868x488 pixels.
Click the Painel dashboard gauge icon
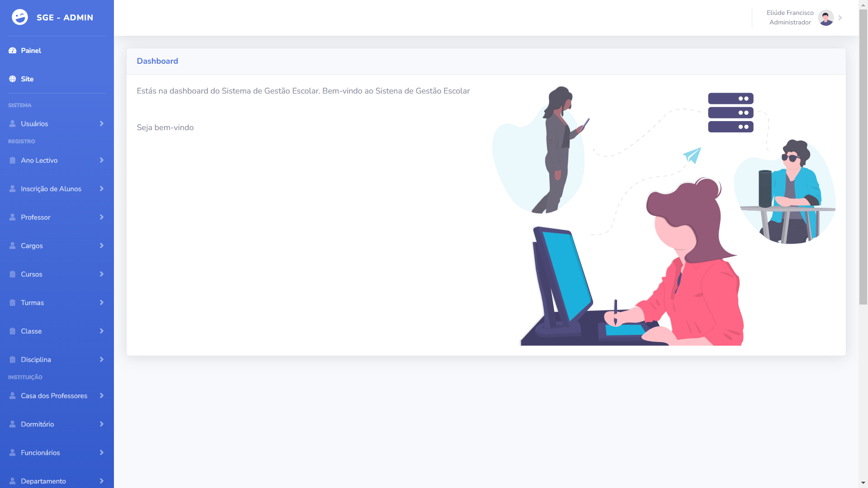(x=13, y=51)
